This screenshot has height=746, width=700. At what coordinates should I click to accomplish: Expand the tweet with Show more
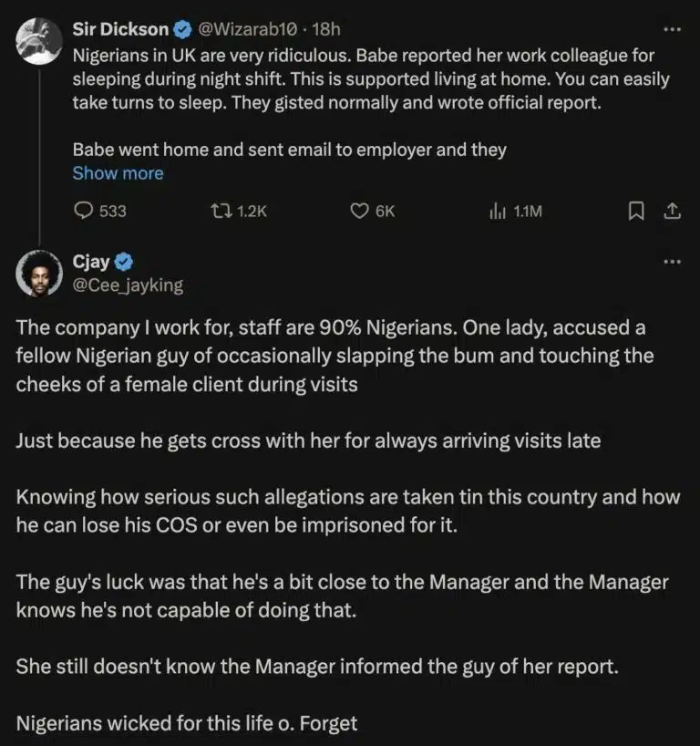(x=118, y=173)
